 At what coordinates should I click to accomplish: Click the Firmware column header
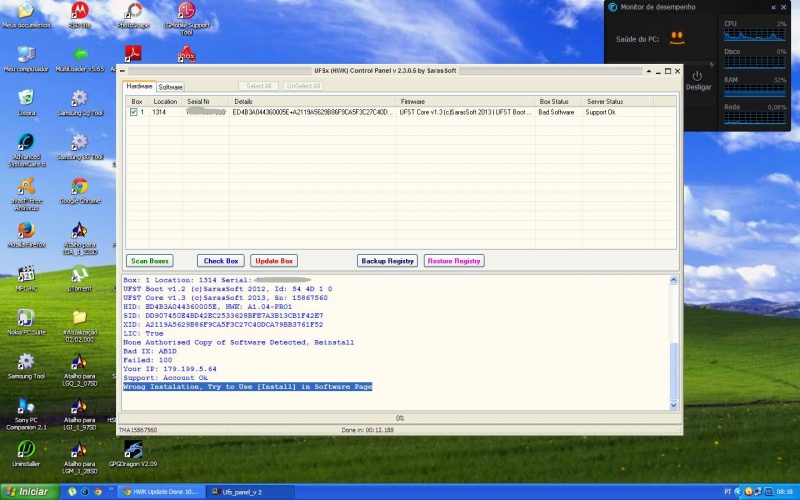click(465, 102)
